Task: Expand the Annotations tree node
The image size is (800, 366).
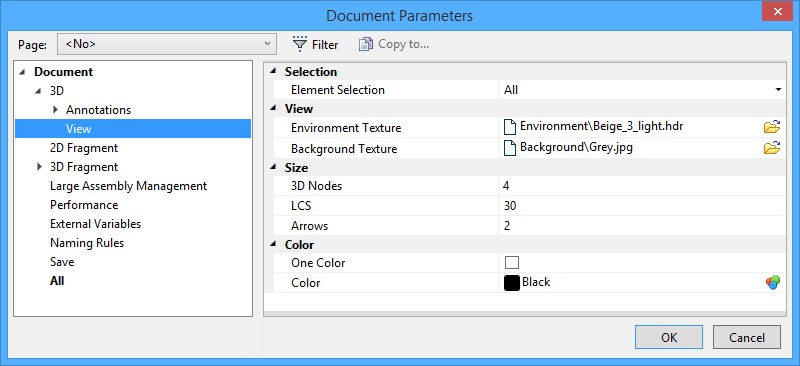Action: coord(56,109)
